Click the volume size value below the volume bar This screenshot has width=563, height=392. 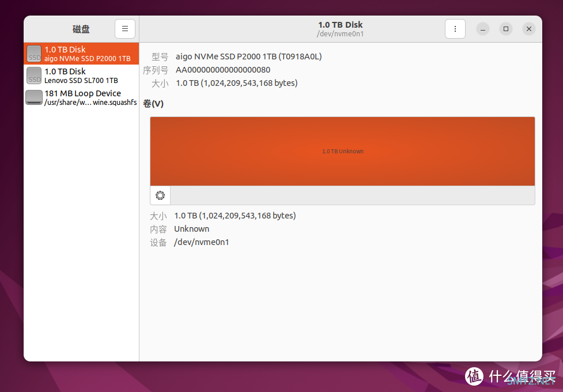(235, 216)
